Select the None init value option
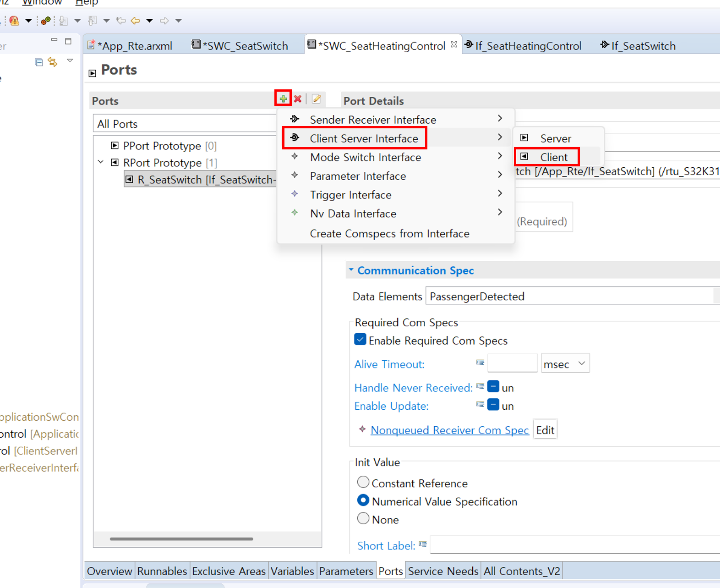The height and width of the screenshot is (588, 721). click(x=363, y=519)
